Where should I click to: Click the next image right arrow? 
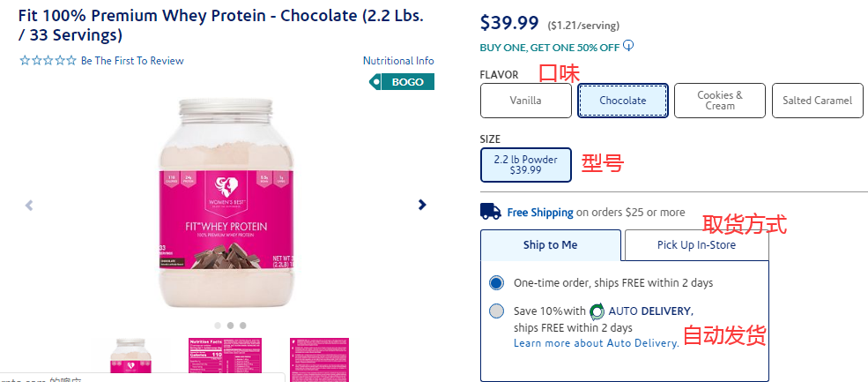tap(422, 205)
